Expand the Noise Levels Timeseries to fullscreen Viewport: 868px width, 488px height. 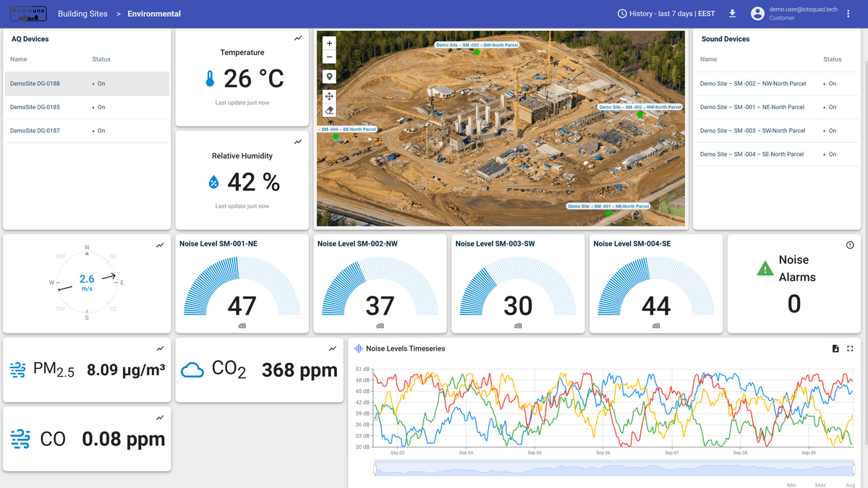click(850, 348)
